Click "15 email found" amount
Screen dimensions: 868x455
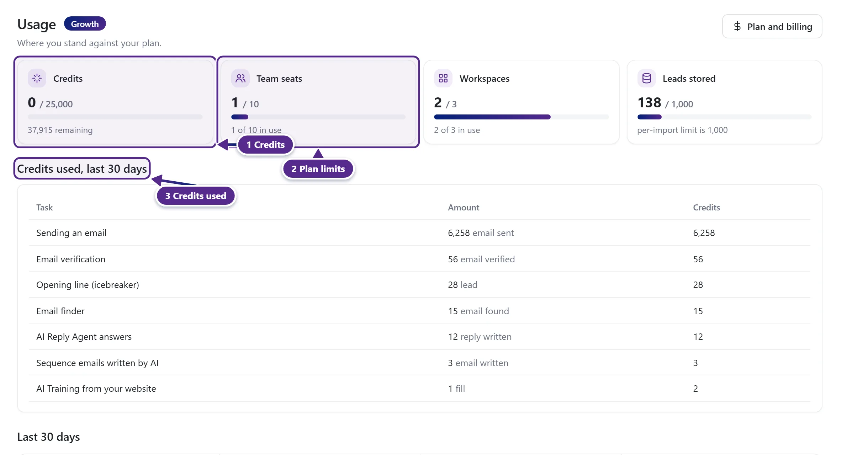(x=478, y=311)
